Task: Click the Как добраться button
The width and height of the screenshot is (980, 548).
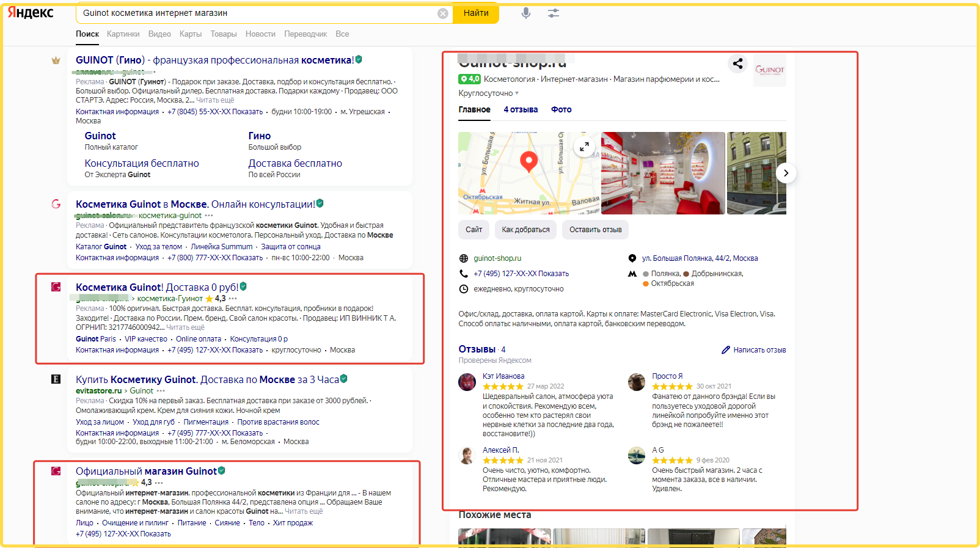Action: pyautogui.click(x=525, y=230)
